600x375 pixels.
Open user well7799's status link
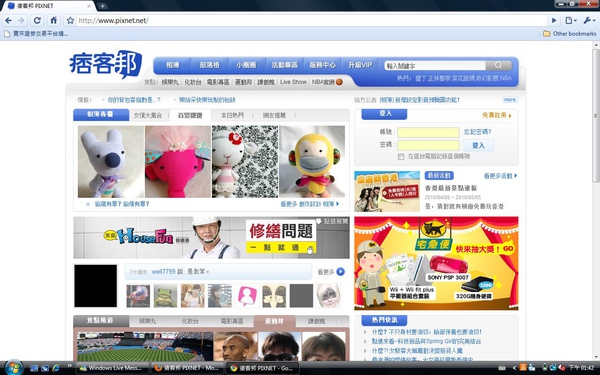click(163, 272)
